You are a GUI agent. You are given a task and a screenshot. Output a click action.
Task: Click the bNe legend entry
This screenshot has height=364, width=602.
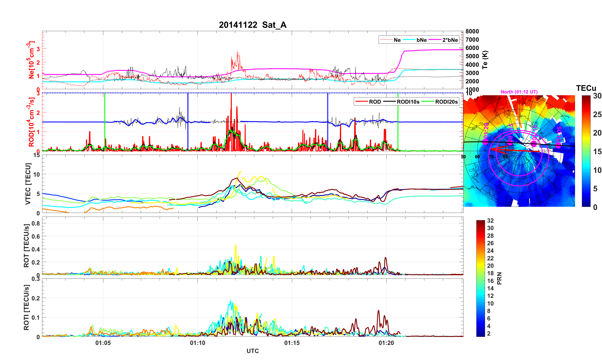click(421, 40)
